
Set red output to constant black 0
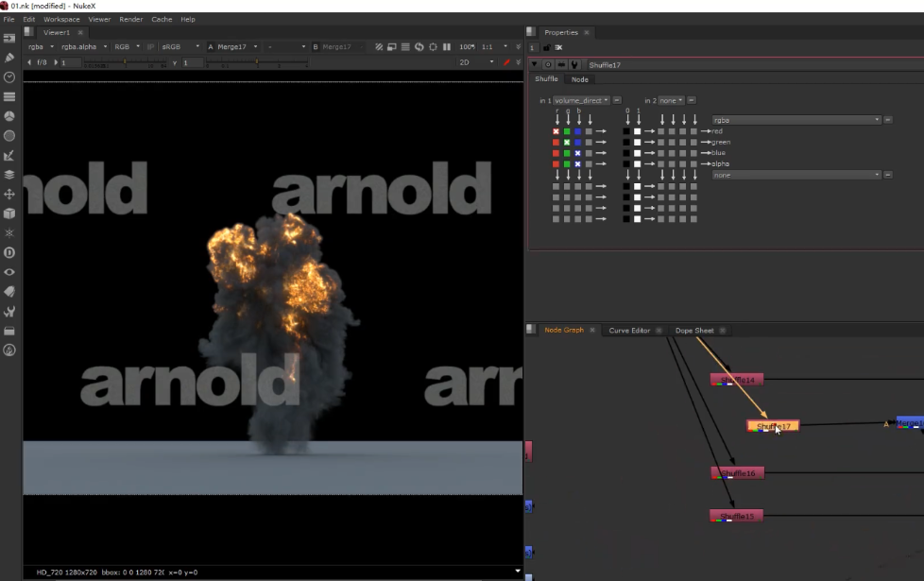pos(626,131)
